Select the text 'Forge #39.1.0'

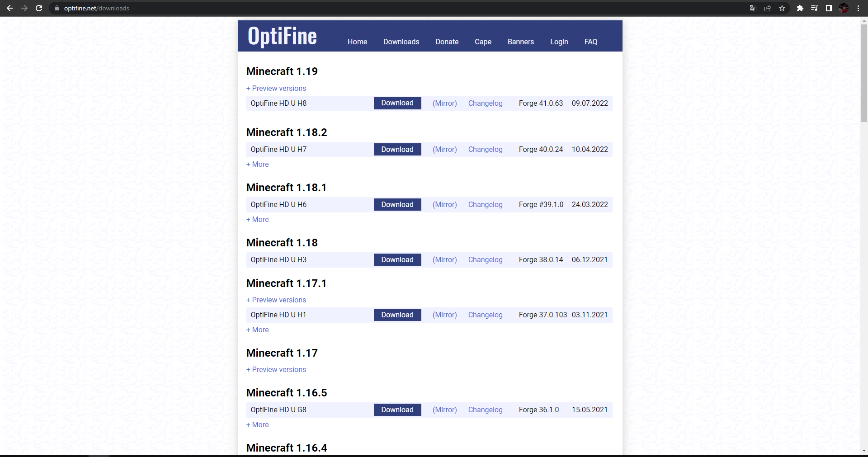coord(541,204)
